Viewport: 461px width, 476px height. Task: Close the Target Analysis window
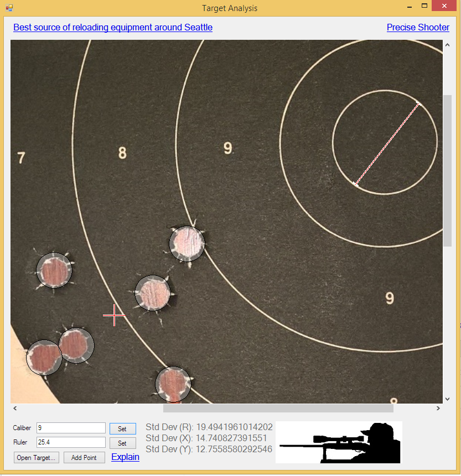click(444, 6)
